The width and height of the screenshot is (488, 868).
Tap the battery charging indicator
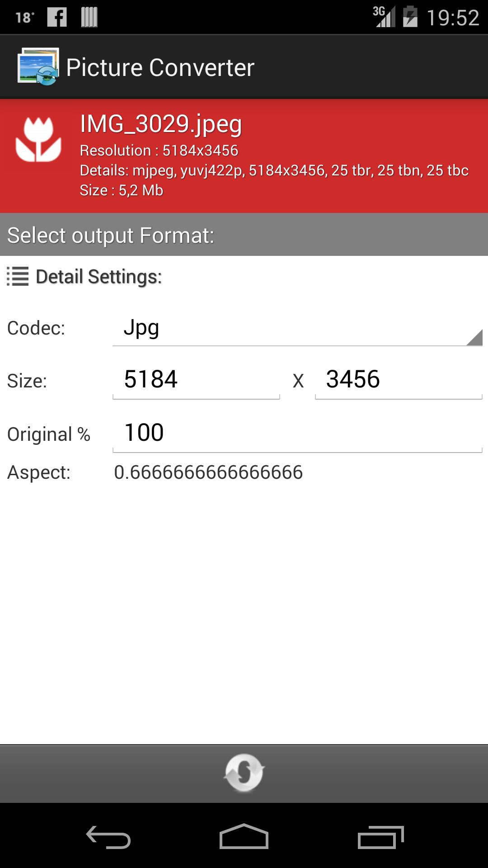coord(410,17)
